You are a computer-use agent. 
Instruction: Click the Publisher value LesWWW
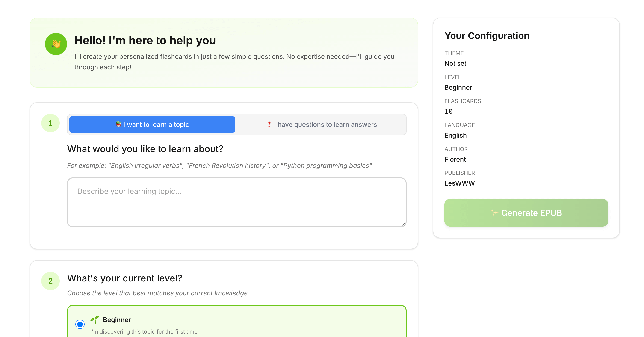[459, 183]
